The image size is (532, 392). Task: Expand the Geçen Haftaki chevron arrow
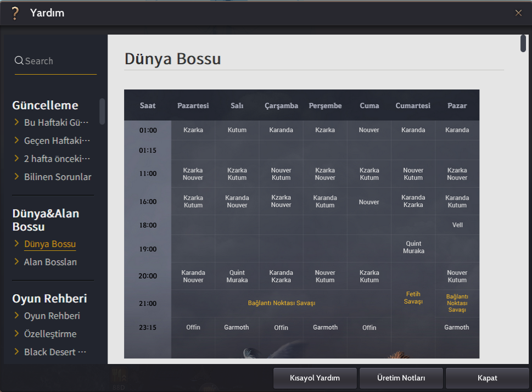coord(16,141)
